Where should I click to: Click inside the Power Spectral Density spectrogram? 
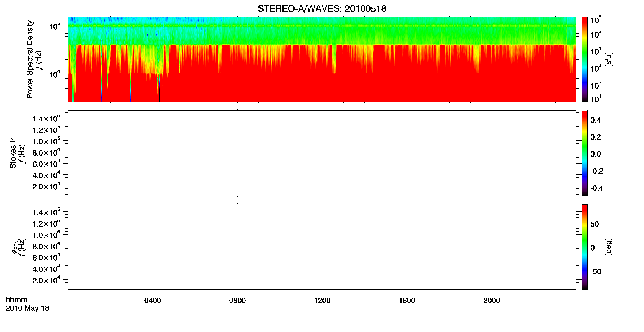pyautogui.click(x=322, y=59)
